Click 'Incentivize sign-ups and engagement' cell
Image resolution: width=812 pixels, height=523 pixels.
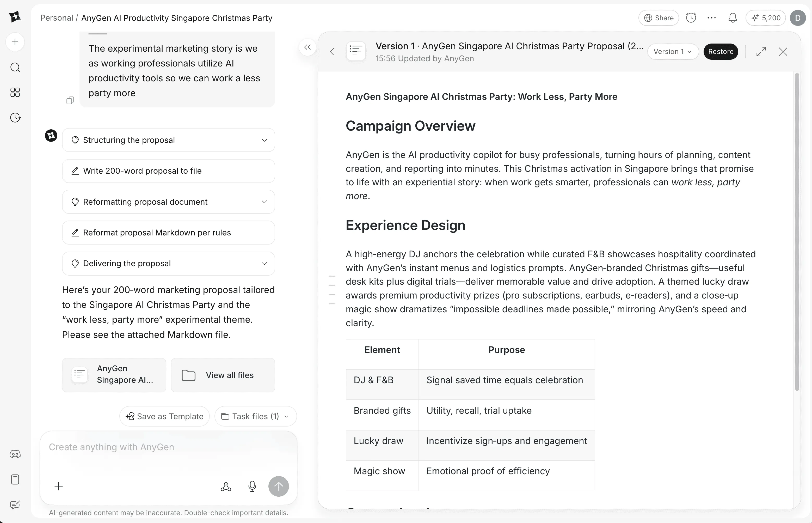coord(507,445)
